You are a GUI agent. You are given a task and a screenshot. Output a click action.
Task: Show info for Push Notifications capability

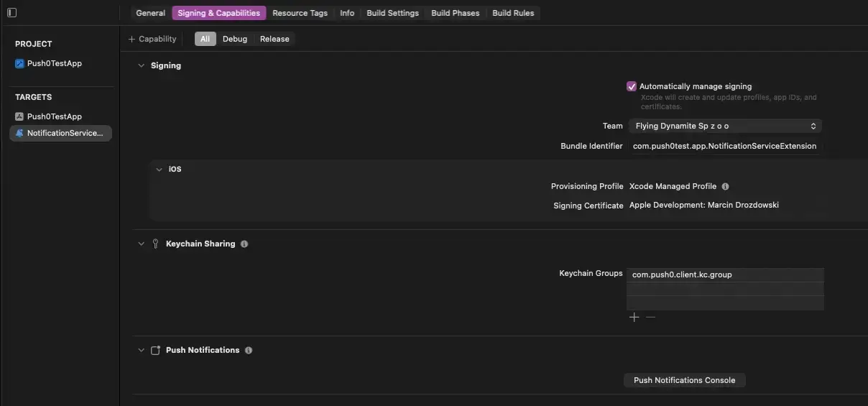click(249, 350)
